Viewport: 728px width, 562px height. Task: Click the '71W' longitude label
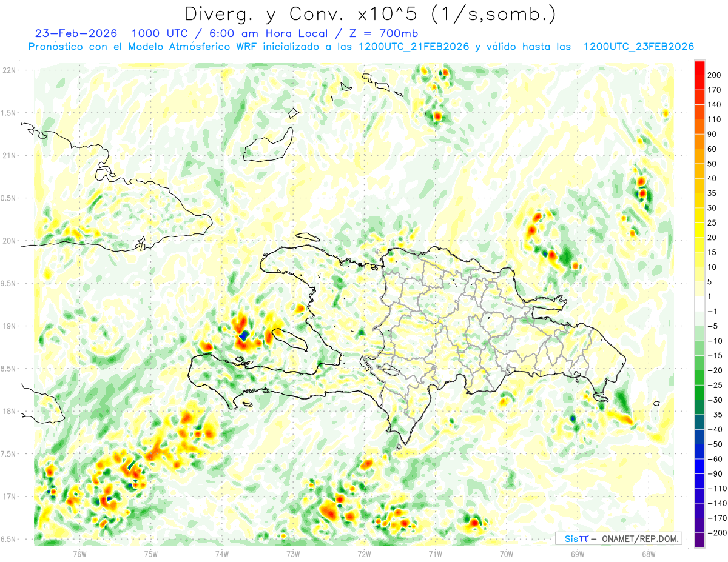(435, 553)
